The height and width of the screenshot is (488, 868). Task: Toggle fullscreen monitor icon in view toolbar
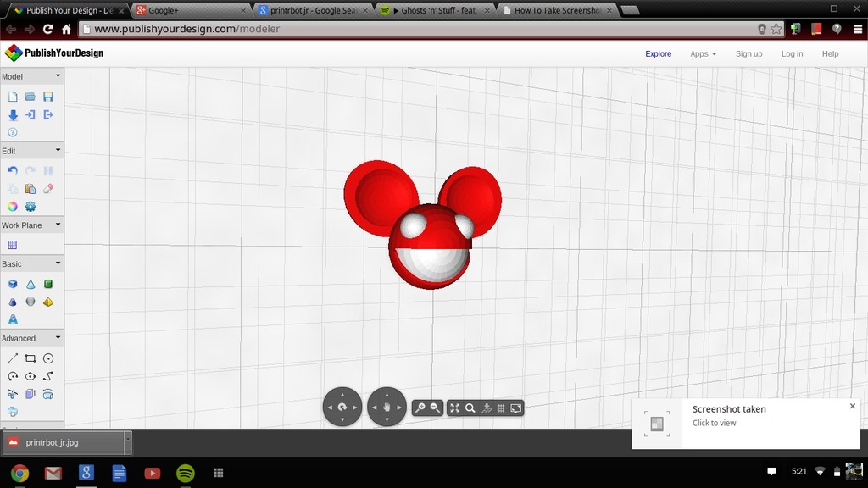(516, 408)
